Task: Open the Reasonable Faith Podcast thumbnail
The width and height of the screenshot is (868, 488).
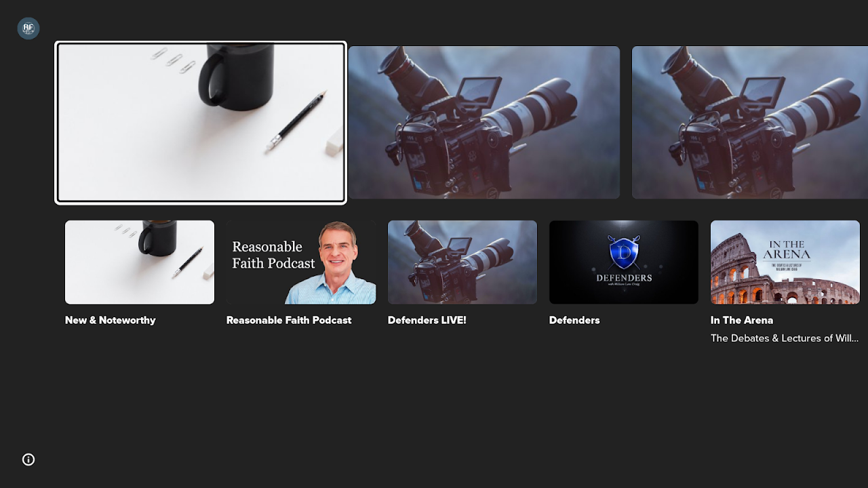Action: point(301,262)
